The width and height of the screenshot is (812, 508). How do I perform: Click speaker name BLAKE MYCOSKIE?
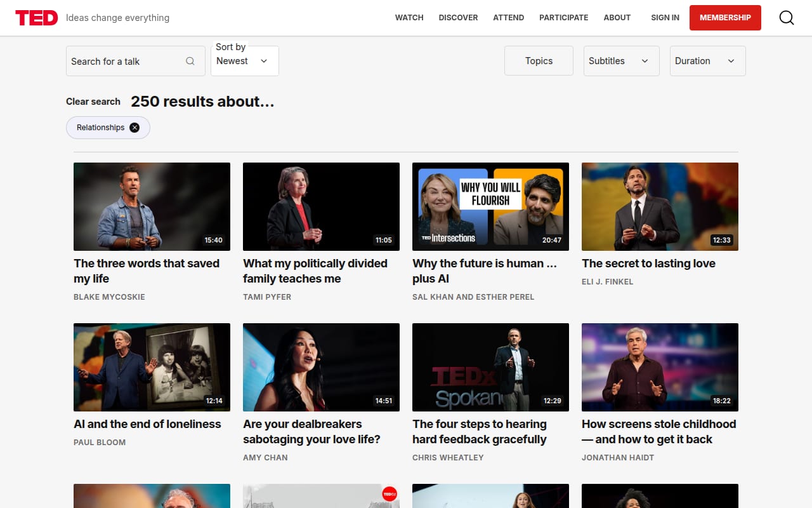coord(109,297)
